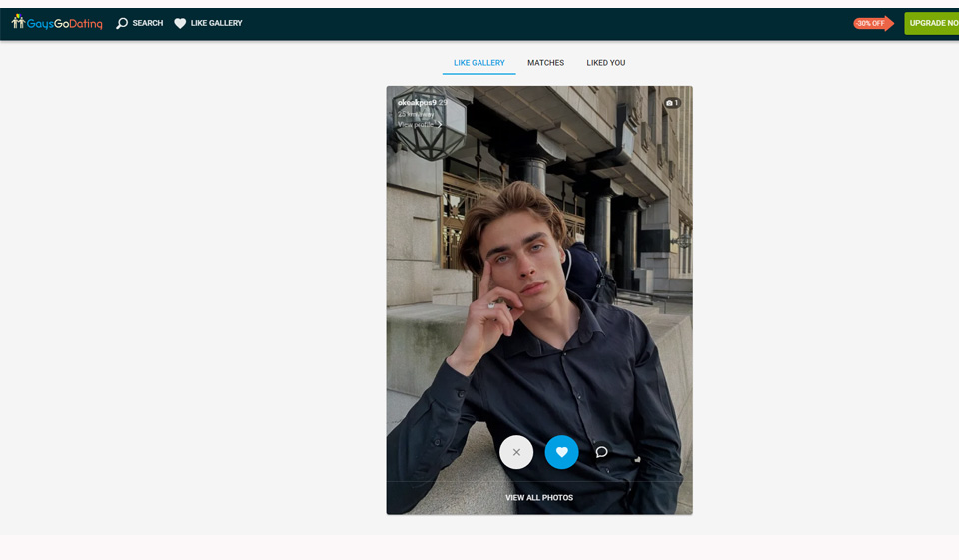Click the -30% OFF discount badge
This screenshot has width=959, height=560.
871,23
